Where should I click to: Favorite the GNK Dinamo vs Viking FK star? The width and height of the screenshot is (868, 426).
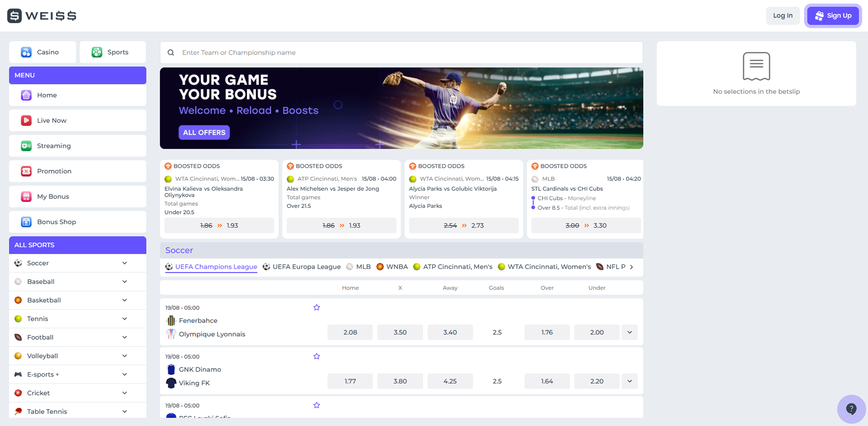(x=316, y=356)
